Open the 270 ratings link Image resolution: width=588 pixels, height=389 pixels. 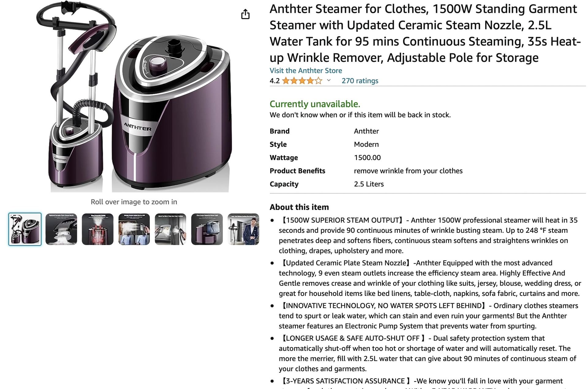tap(360, 81)
